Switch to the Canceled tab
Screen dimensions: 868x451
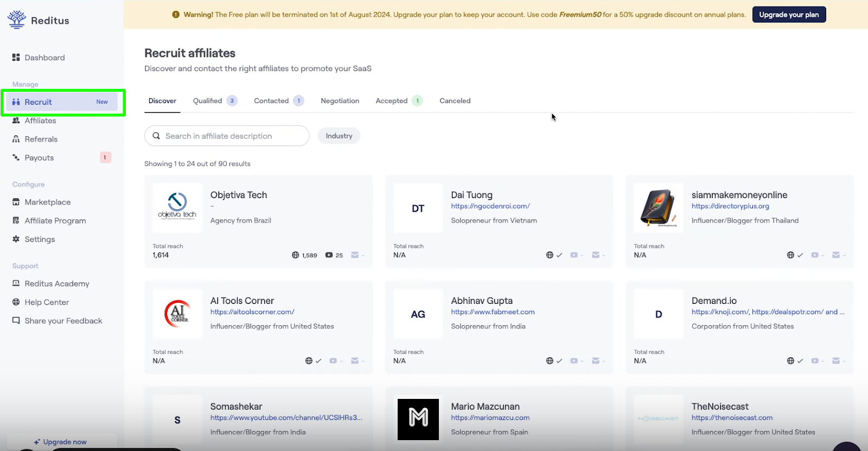coord(455,101)
